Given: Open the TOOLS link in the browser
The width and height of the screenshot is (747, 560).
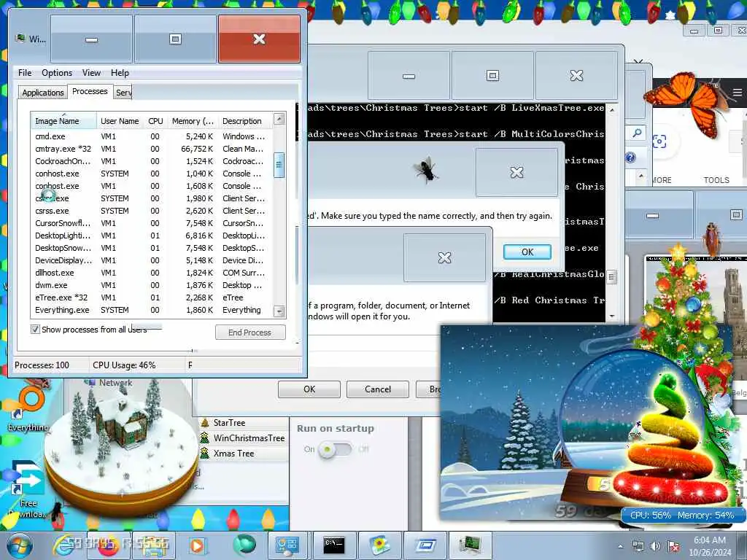Looking at the screenshot, I should pos(716,180).
